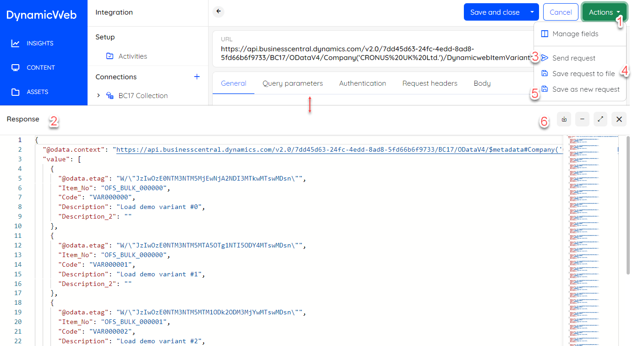This screenshot has height=346, width=644.
Task: Choose Save as new request menu entry
Action: 580,89
